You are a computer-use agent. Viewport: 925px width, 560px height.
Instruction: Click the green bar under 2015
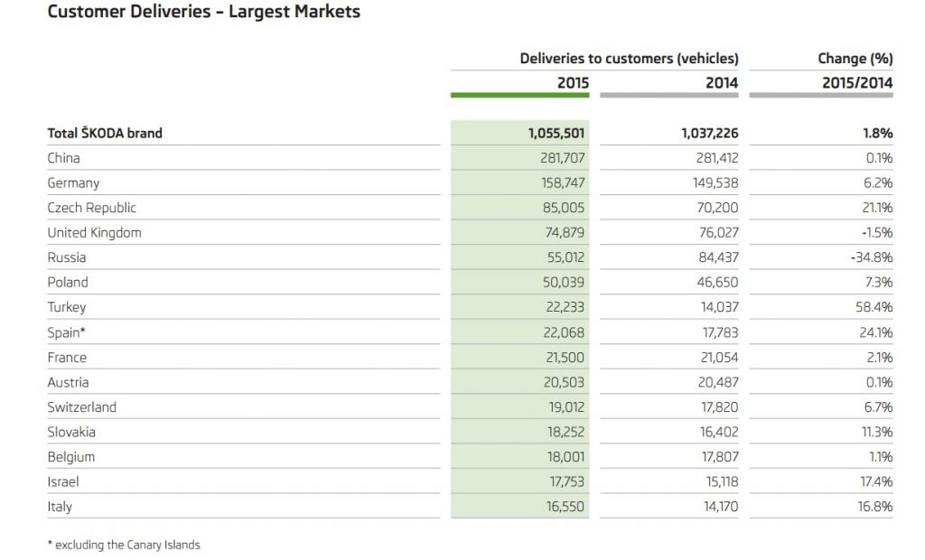pos(519,95)
